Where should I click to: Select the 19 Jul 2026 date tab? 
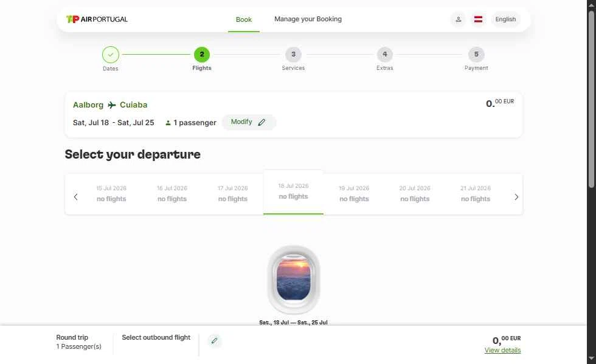coord(354,194)
